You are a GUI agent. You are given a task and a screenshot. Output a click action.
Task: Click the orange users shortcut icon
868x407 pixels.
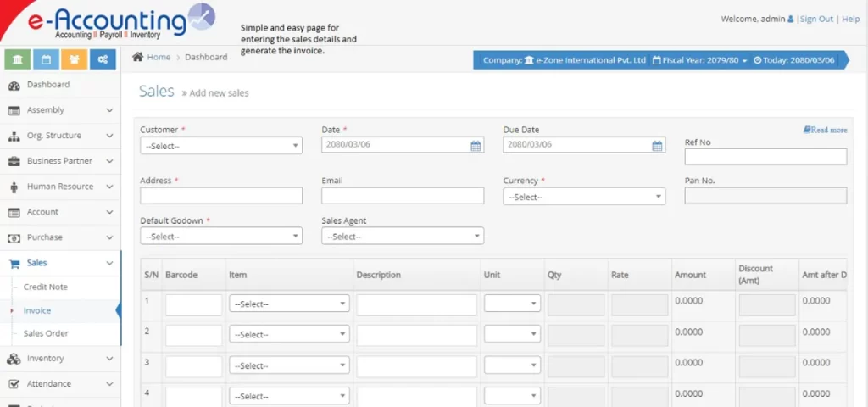click(x=74, y=59)
